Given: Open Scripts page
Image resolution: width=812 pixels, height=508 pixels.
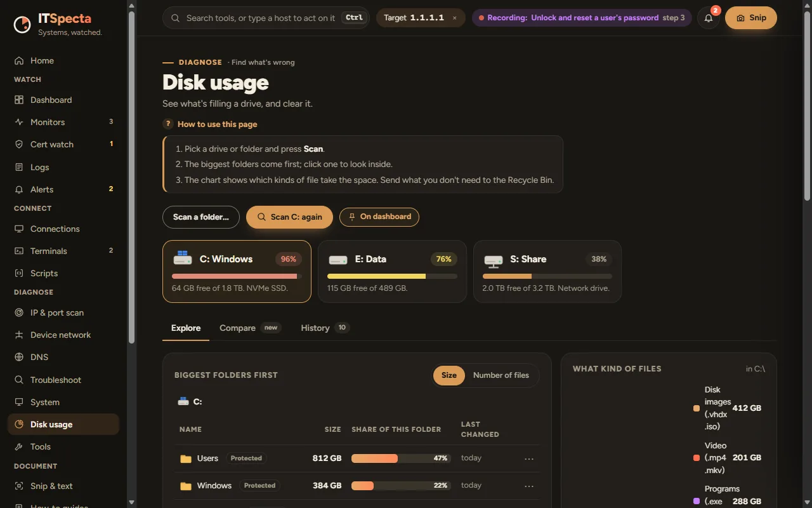Looking at the screenshot, I should point(63,273).
